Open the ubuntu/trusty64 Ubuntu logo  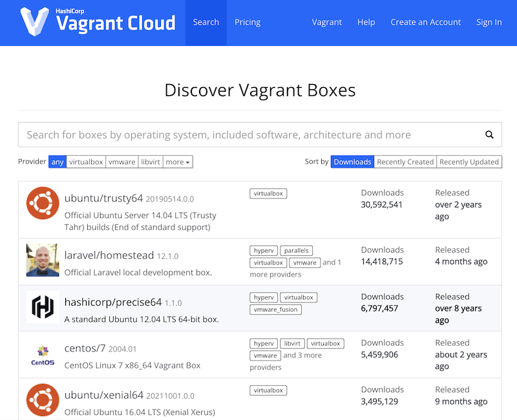43,203
